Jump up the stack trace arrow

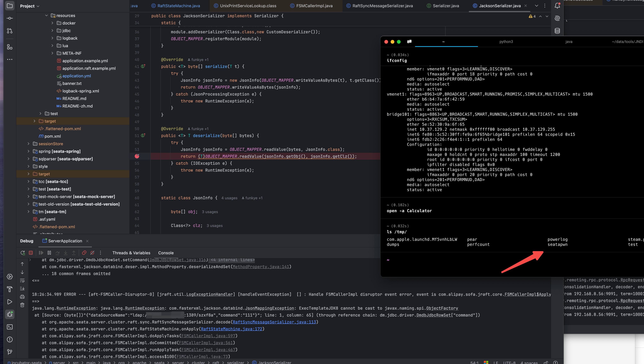[x=22, y=264]
